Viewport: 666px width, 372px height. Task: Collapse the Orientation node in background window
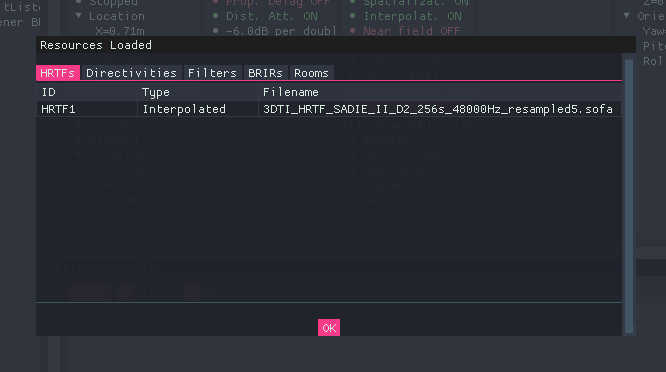coord(626,16)
